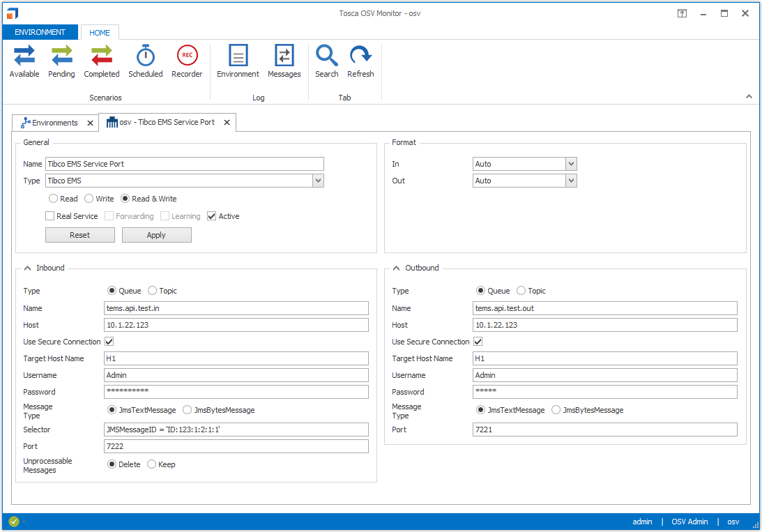This screenshot has width=762, height=532.
Task: Open Completed scenarios list
Action: click(102, 61)
